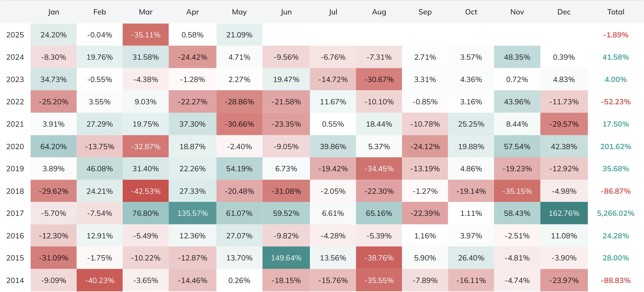Image resolution: width=644 pixels, height=292 pixels.
Task: Select the 135.57% April 2017 cell
Action: tap(192, 213)
